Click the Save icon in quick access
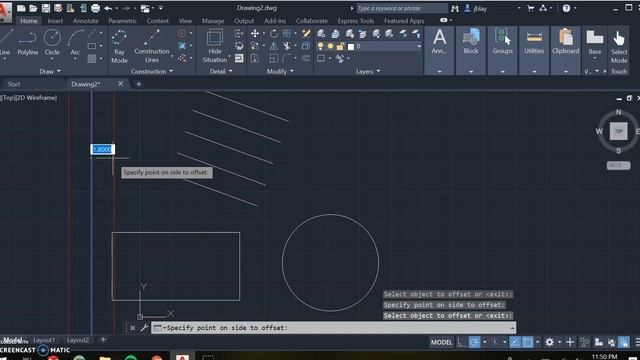The height and width of the screenshot is (360, 640). click(46, 8)
